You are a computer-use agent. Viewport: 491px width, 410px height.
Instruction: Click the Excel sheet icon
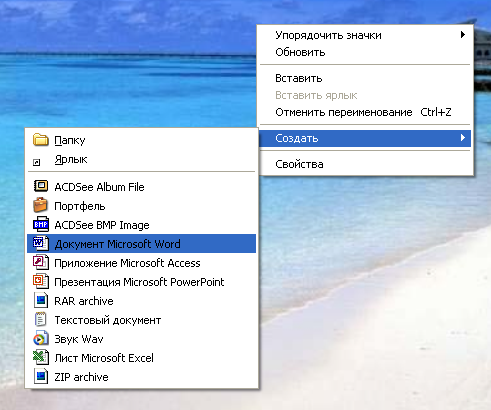41,357
